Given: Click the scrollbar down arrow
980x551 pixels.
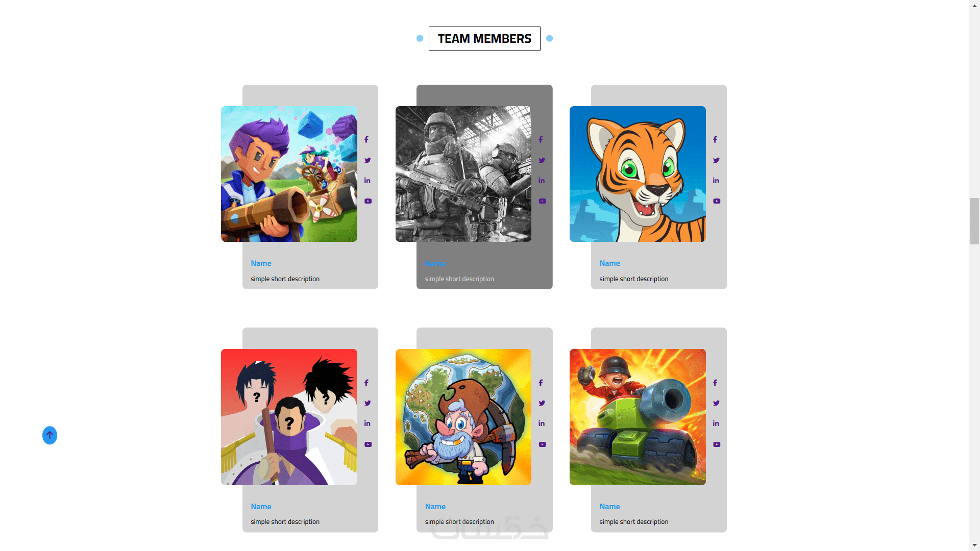Looking at the screenshot, I should point(974,546).
